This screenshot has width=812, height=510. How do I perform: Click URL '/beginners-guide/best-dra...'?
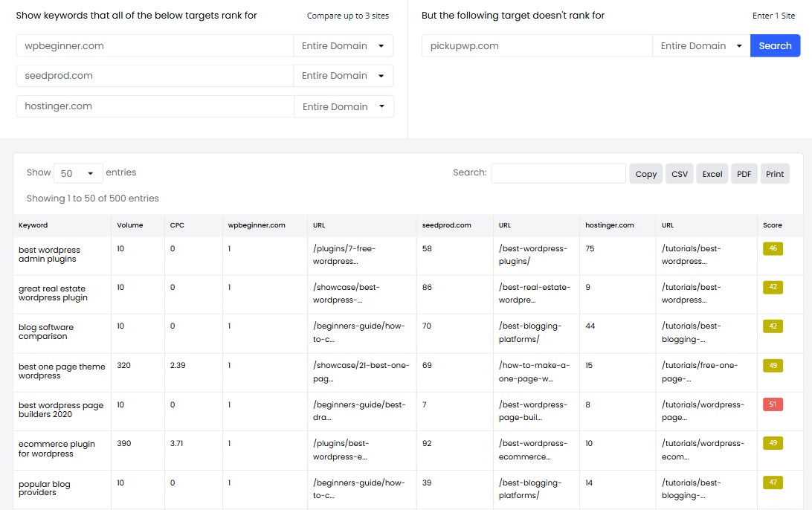(359, 411)
